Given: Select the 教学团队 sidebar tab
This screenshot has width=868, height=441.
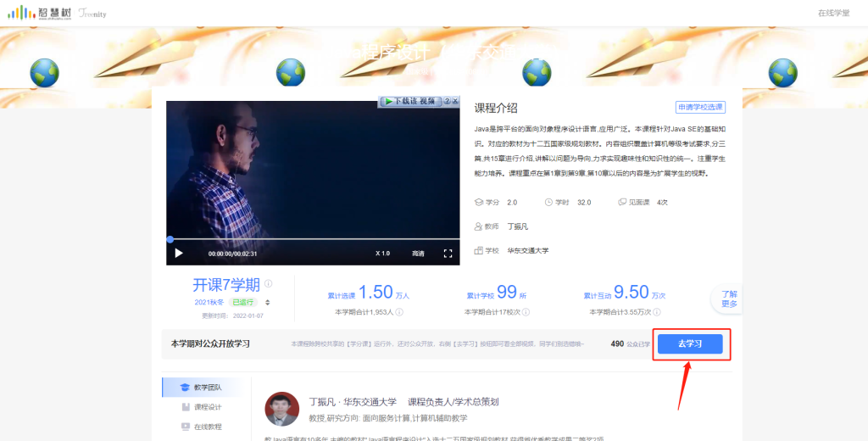Looking at the screenshot, I should pyautogui.click(x=202, y=388).
